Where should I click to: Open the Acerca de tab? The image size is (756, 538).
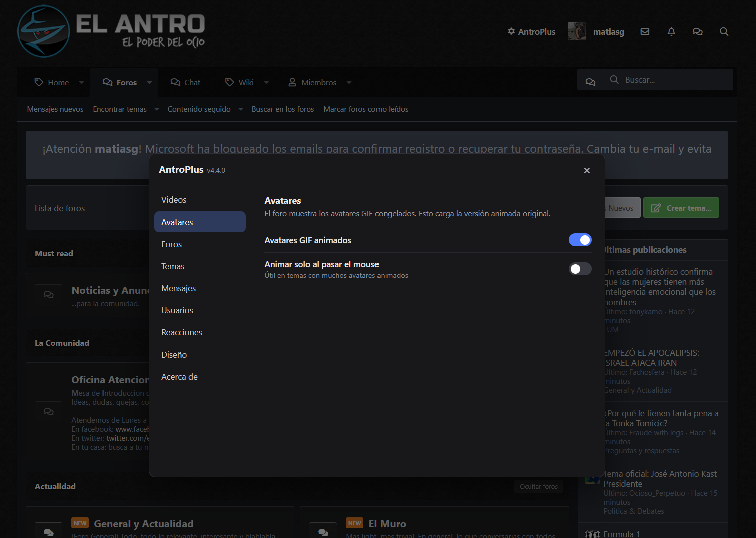click(200, 377)
